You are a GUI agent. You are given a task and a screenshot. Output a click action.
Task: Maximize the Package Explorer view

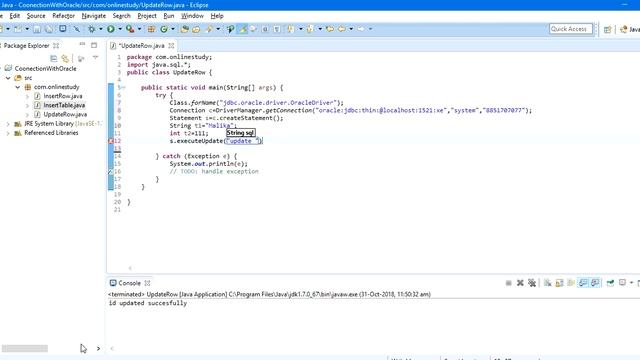pyautogui.click(x=94, y=45)
